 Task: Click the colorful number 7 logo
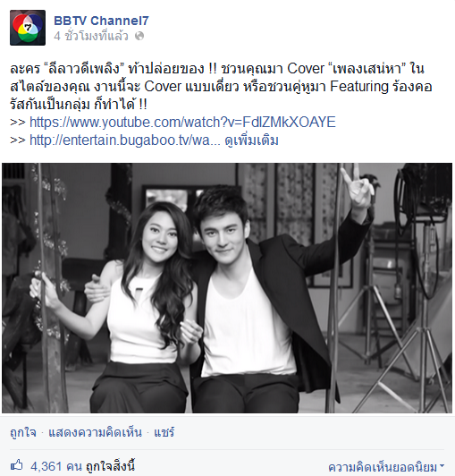click(x=28, y=28)
